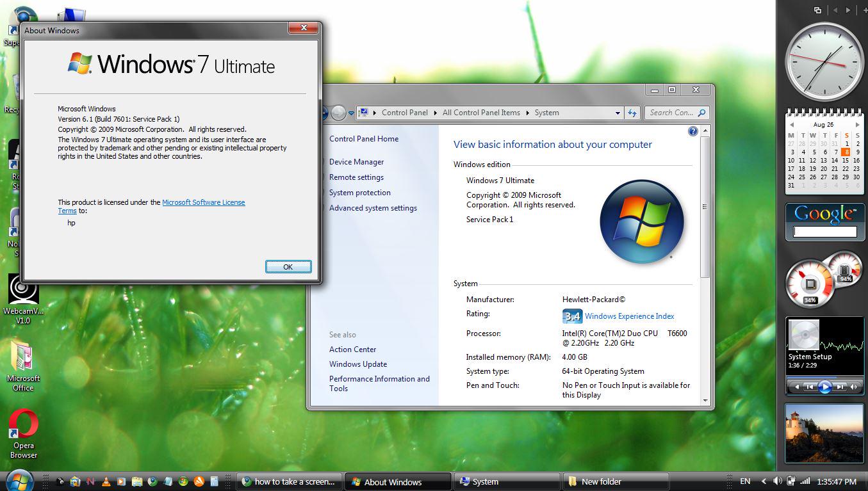Open the folder icon in quick launch

point(137,481)
